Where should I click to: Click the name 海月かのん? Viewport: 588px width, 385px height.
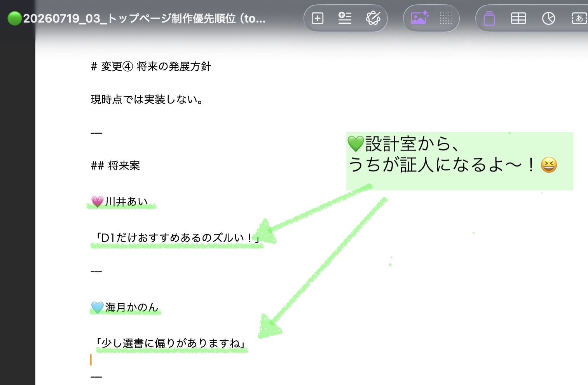[x=131, y=307]
